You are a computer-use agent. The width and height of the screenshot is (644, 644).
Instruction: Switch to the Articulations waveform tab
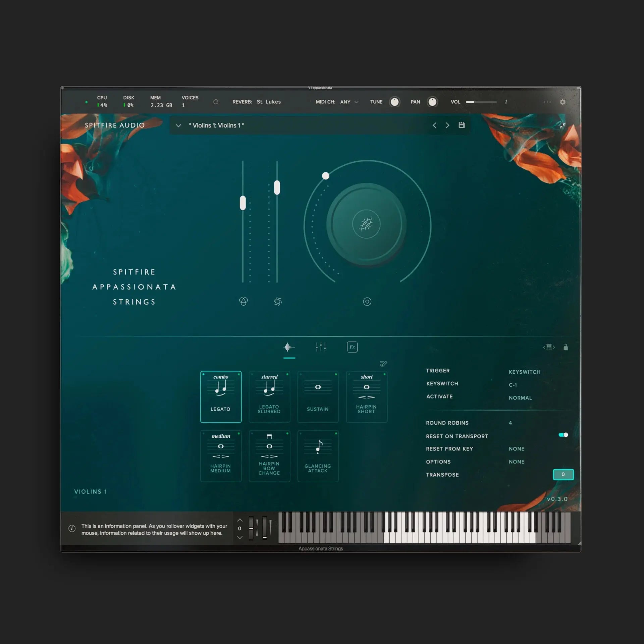[x=289, y=347]
